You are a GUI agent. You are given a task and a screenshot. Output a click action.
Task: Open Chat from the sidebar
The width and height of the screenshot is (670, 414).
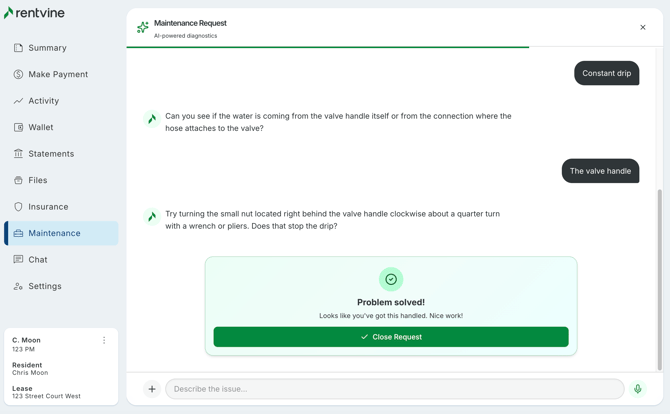[38, 260]
